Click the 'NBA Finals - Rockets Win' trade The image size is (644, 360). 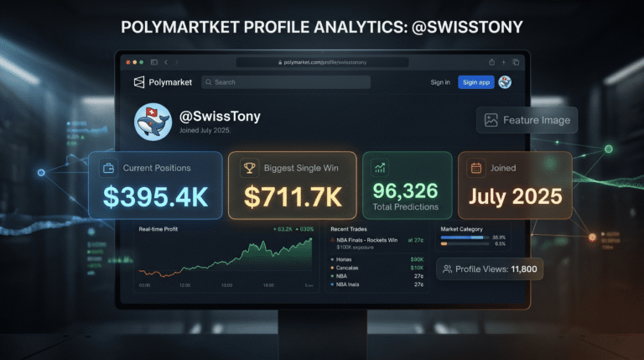(x=366, y=240)
